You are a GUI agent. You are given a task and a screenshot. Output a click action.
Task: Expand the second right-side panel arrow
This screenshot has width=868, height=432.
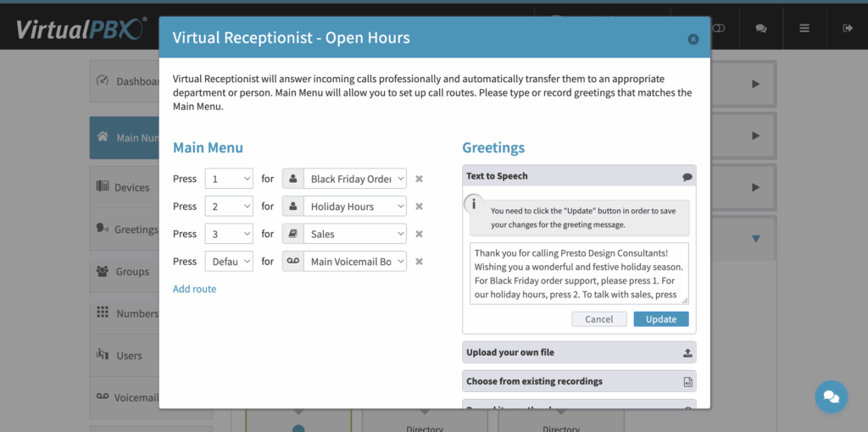point(755,136)
